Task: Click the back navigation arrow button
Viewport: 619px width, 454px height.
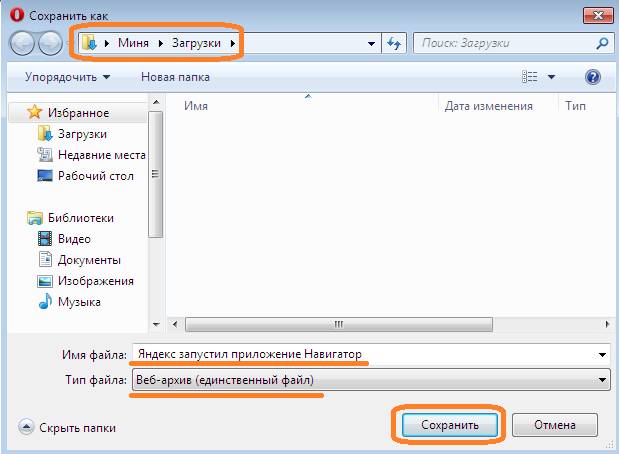Action: pyautogui.click(x=22, y=43)
